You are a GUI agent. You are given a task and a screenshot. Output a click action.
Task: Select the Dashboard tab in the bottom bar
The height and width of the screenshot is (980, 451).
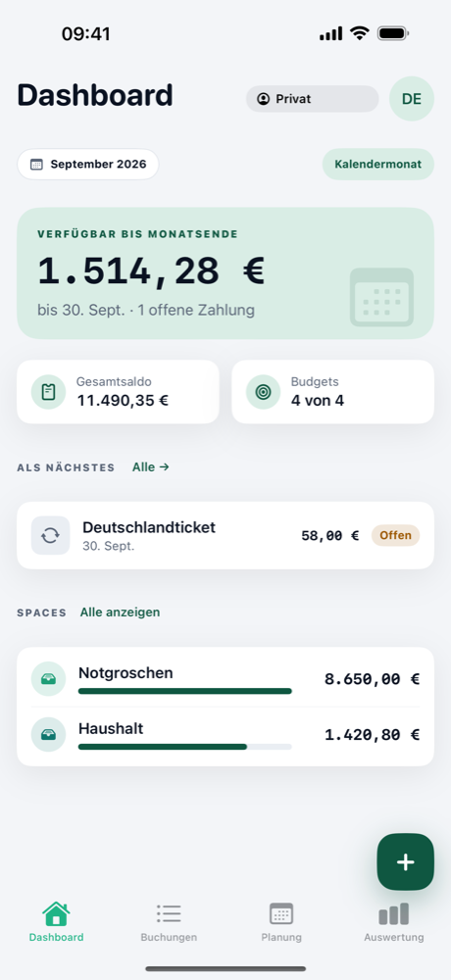(x=56, y=922)
